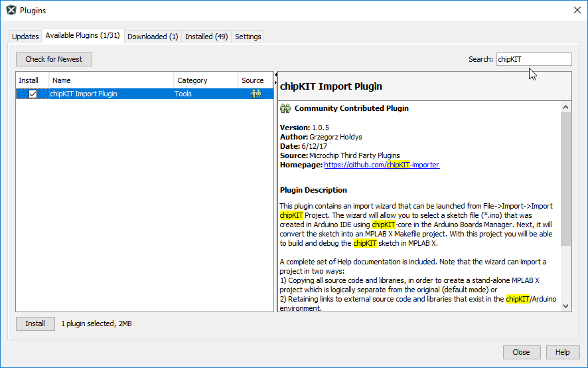
Task: Click the 'Plugin Description' heading
Action: point(313,190)
